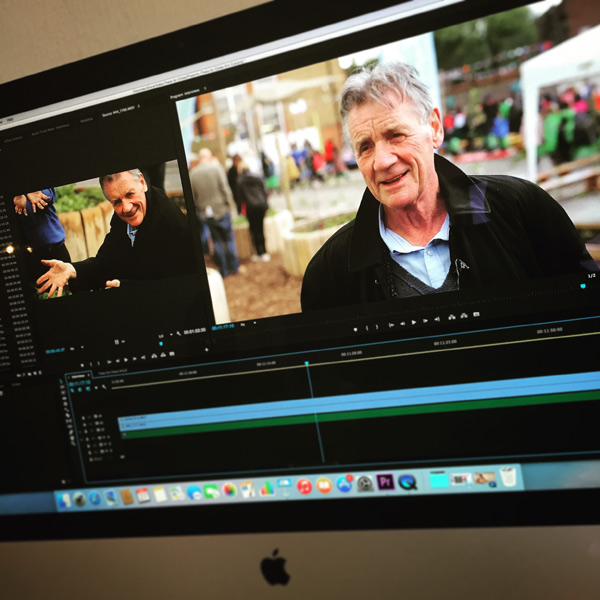Select the green audio clip in timeline
This screenshot has width=600, height=600.
pyautogui.click(x=360, y=416)
